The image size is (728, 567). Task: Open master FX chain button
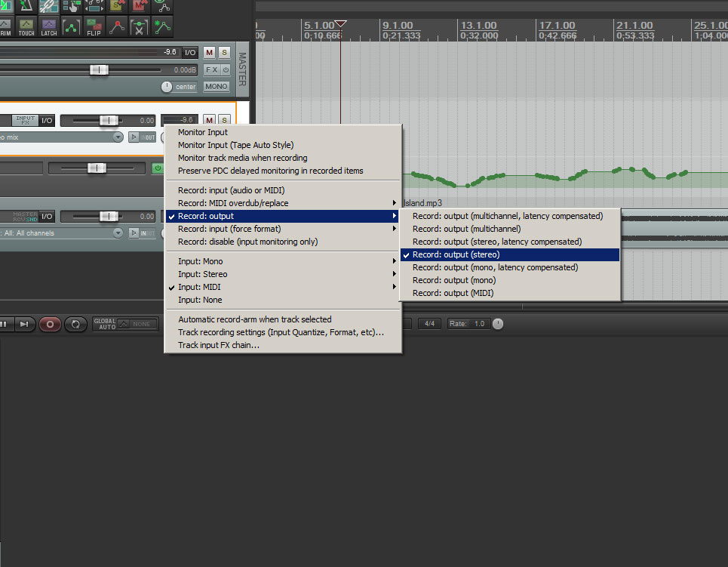(x=212, y=69)
